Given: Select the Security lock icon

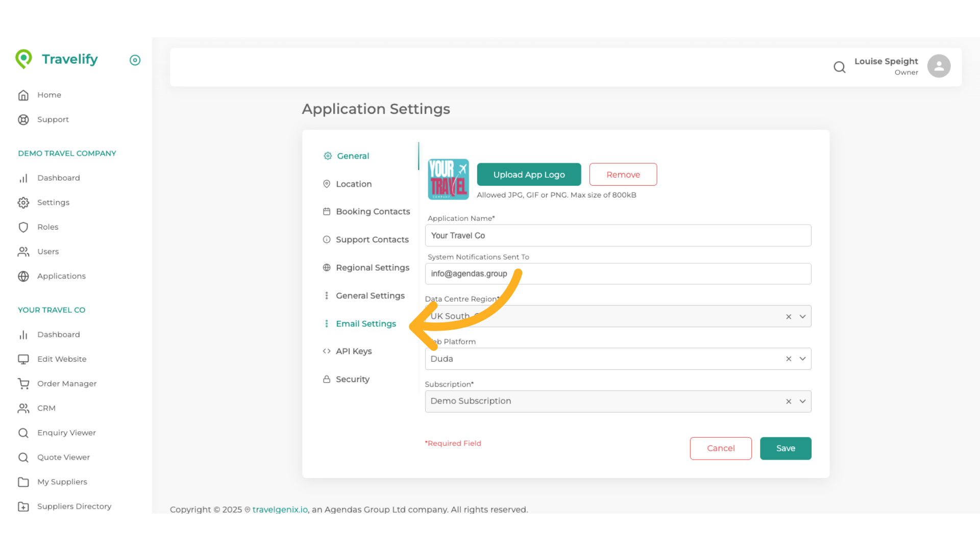Looking at the screenshot, I should click(x=326, y=379).
